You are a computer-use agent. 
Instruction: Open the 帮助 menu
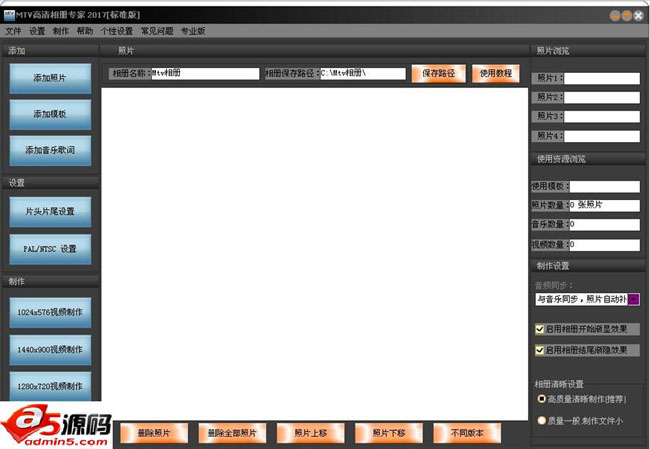85,31
